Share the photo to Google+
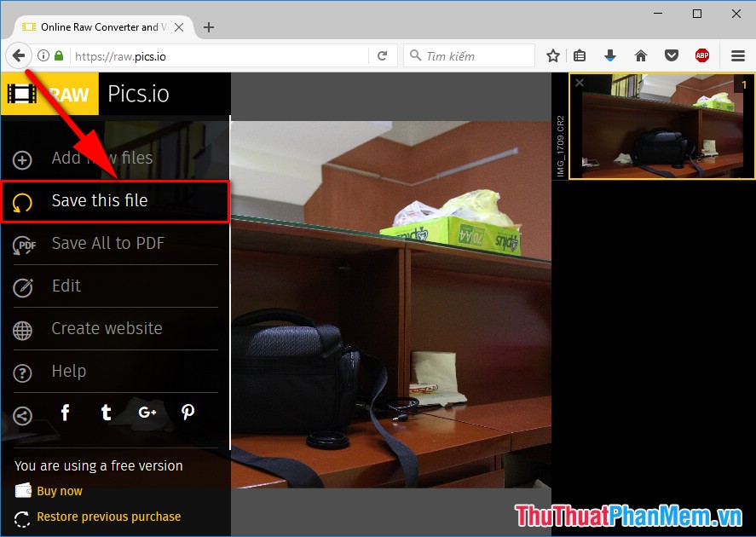 click(147, 413)
